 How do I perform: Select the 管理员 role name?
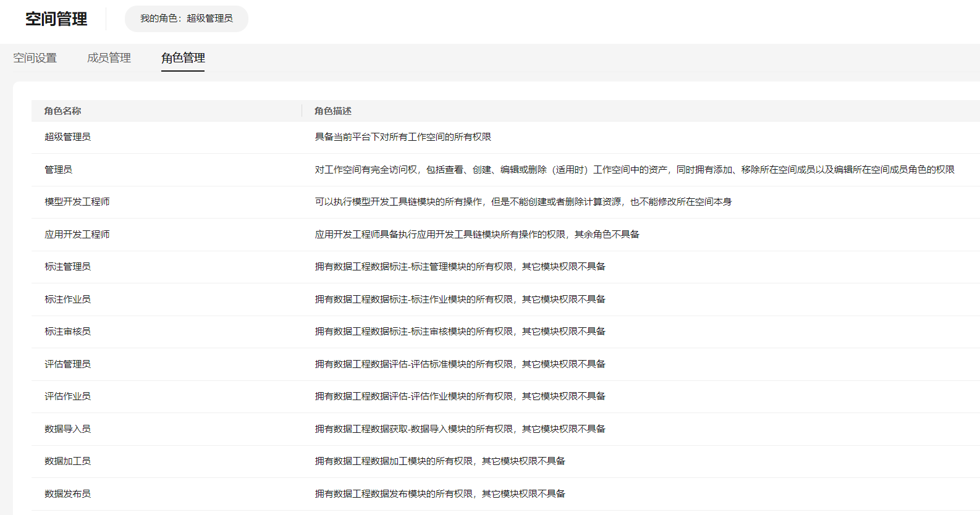(x=58, y=170)
